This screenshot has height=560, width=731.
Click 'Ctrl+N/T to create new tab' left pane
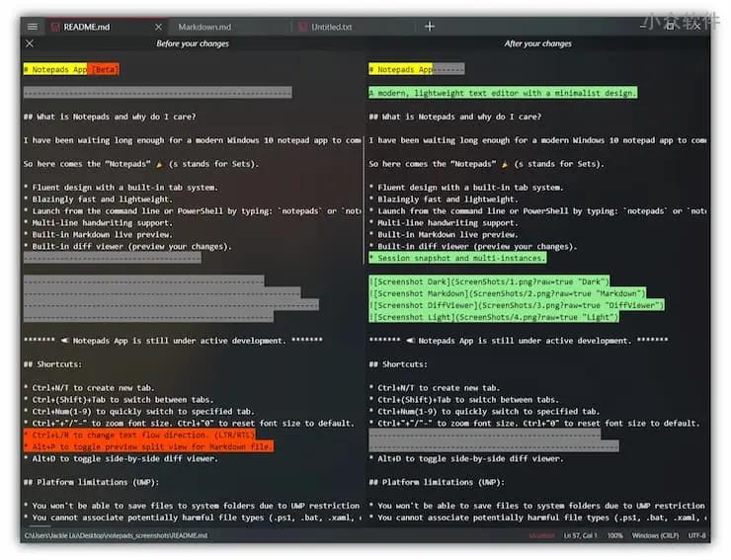[89, 388]
